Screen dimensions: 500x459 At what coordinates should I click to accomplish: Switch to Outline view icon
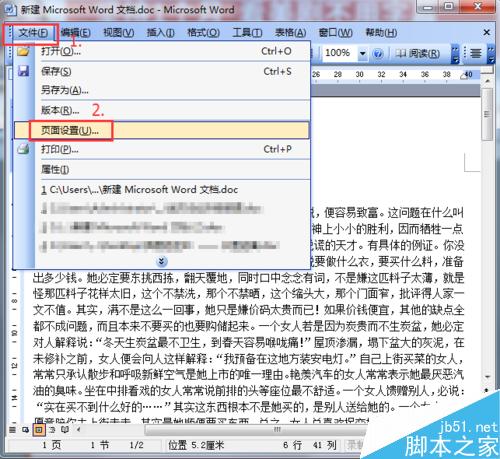pos(52,430)
